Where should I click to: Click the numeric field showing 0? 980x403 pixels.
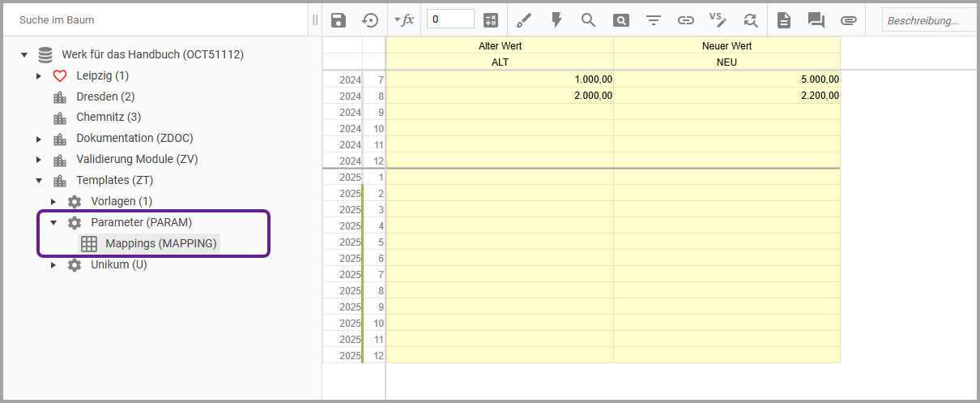(450, 19)
